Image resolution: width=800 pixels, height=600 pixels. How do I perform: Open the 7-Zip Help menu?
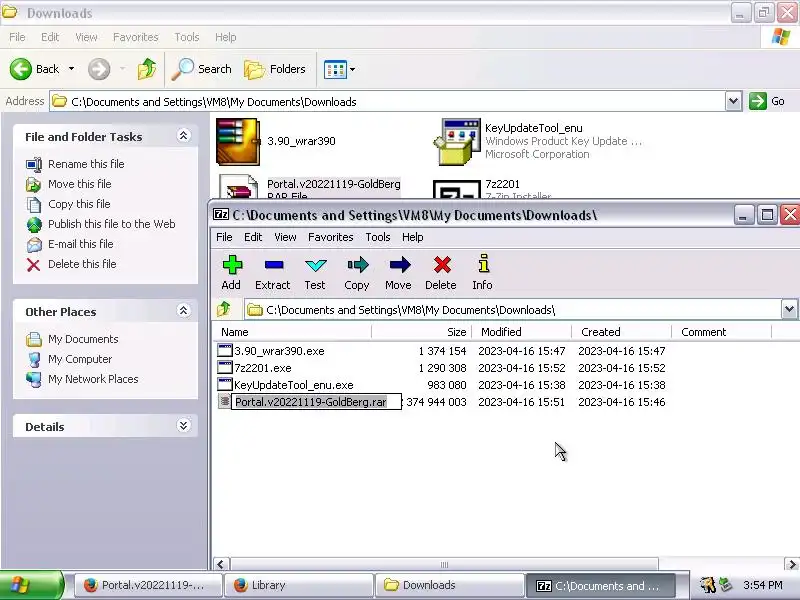(412, 237)
